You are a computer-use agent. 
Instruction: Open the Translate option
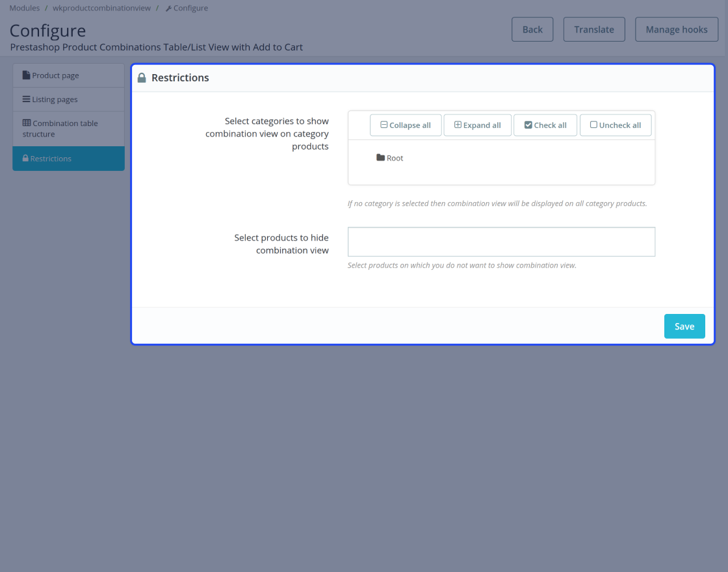tap(593, 29)
